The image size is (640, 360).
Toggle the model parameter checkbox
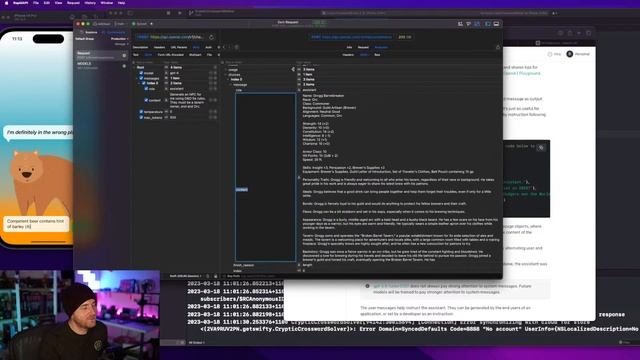(141, 73)
